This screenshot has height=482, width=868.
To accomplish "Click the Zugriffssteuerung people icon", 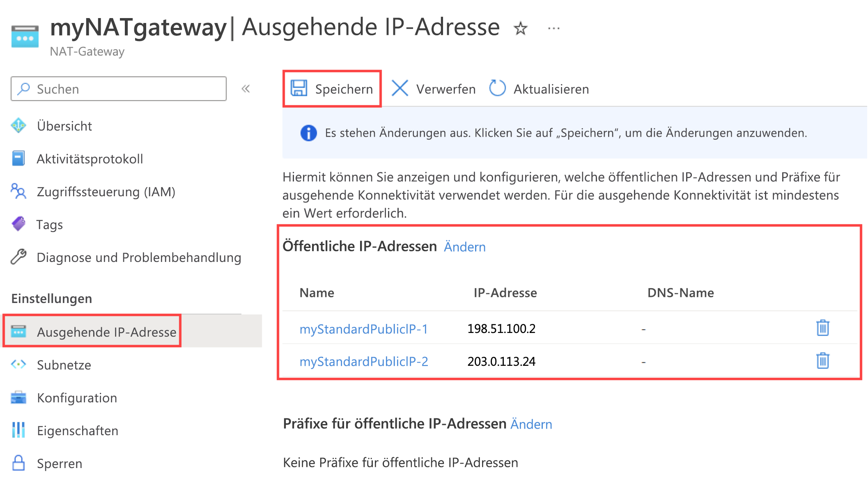I will (x=18, y=191).
